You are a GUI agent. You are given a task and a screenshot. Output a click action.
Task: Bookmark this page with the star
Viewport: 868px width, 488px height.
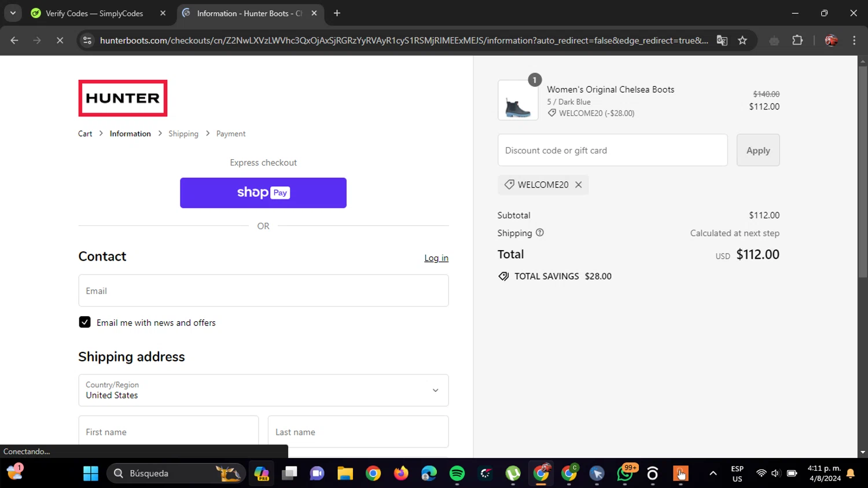click(742, 41)
